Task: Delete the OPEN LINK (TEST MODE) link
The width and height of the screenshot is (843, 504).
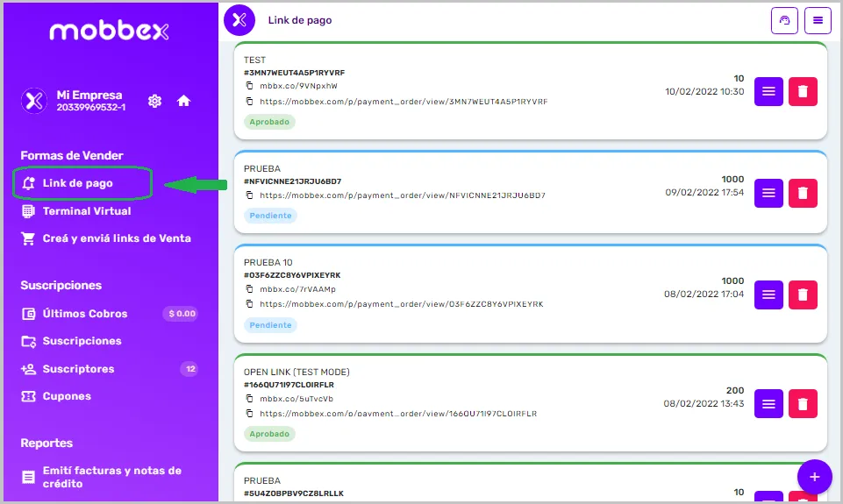Action: (804, 403)
